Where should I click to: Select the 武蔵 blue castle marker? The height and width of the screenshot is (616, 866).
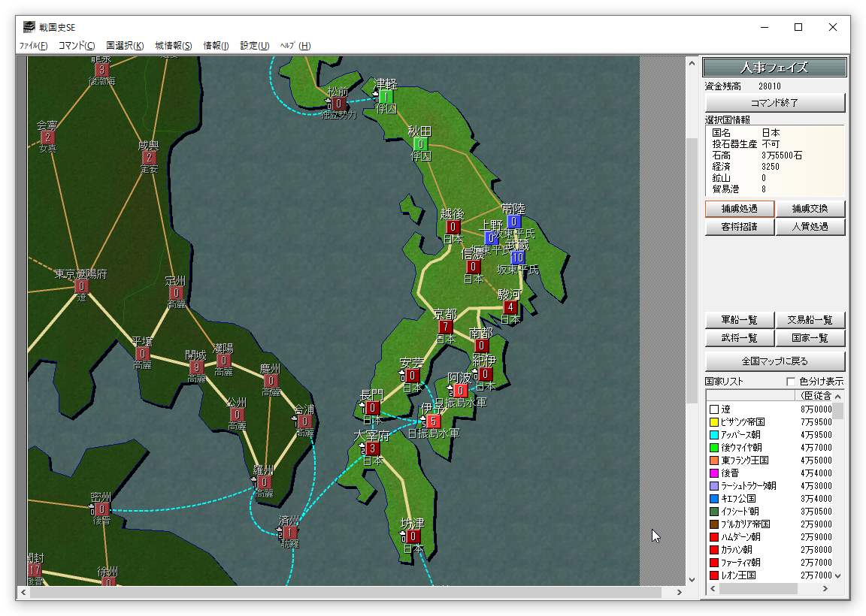(518, 258)
